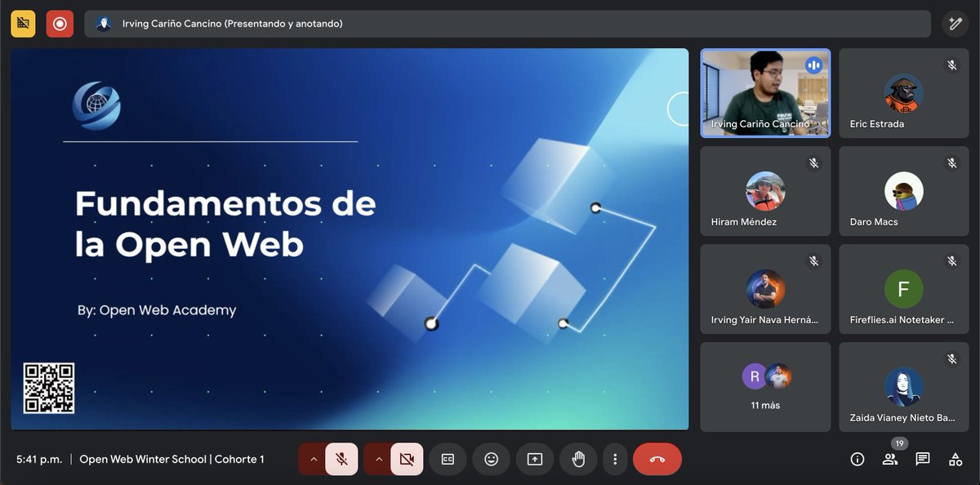The image size is (980, 485).
Task: Click the red recording indicator icon
Action: (60, 24)
